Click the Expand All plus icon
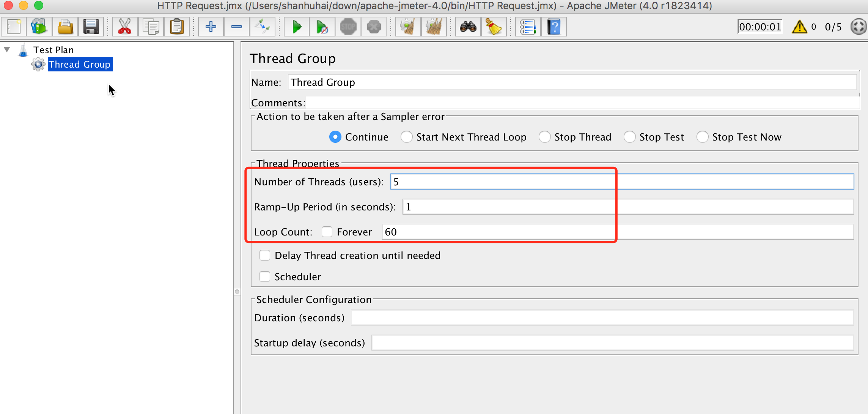 (x=211, y=27)
